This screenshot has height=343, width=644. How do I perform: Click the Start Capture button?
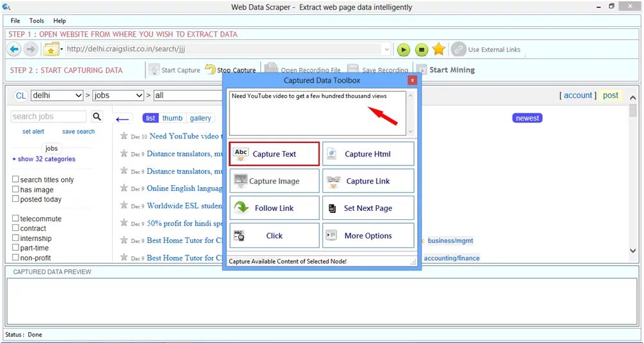(x=174, y=70)
